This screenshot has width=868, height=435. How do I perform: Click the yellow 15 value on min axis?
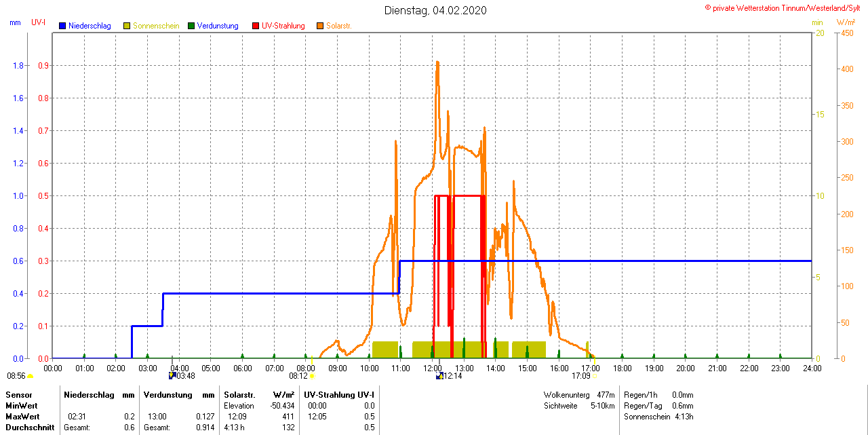tap(820, 115)
